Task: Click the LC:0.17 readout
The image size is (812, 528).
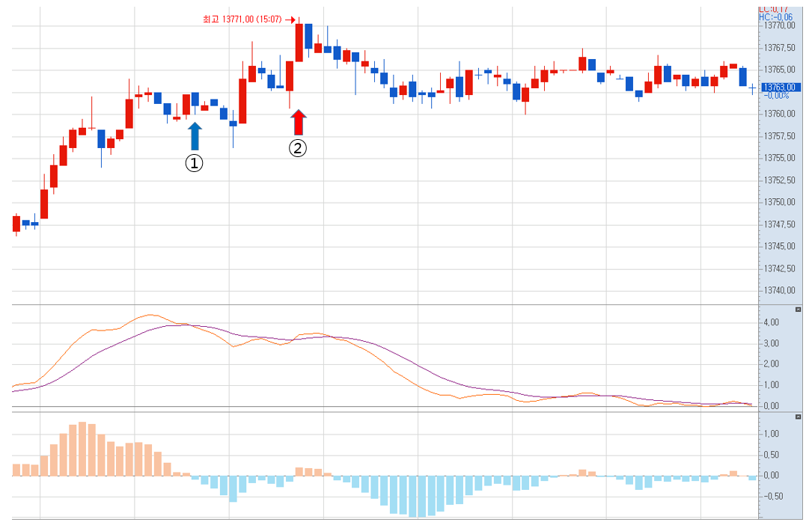Action: [773, 9]
